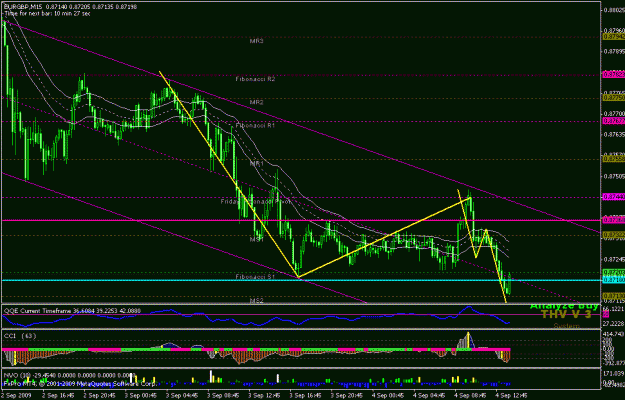Click the MR1 level label
The image size is (625, 400).
pyautogui.click(x=256, y=164)
